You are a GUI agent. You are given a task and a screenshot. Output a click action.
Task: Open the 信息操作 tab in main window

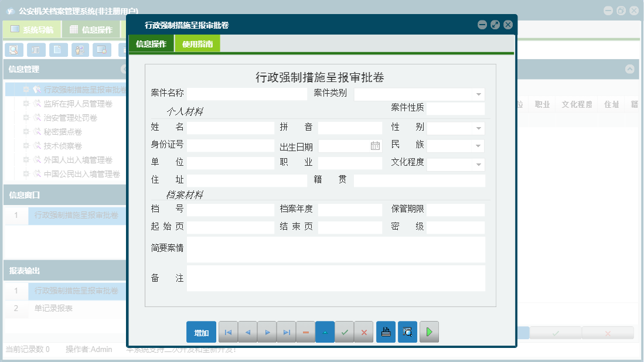coord(91,29)
